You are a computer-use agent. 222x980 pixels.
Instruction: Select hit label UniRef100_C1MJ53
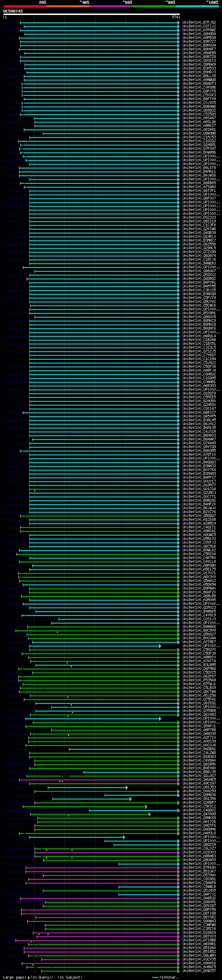[199, 137]
